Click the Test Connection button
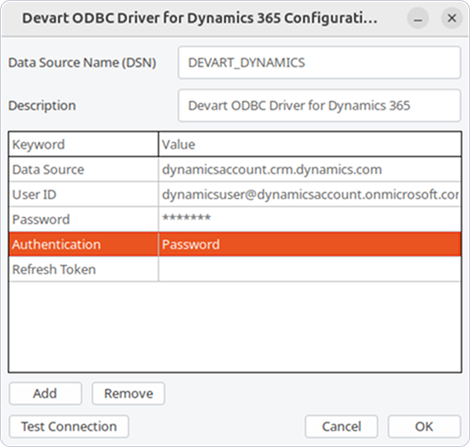 pyautogui.click(x=69, y=426)
